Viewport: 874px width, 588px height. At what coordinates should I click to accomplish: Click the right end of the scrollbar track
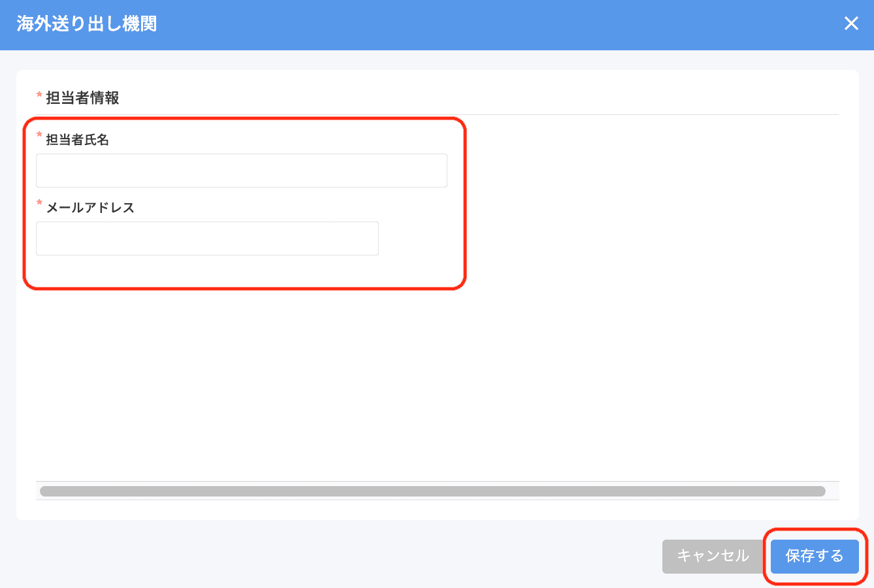tap(833, 491)
